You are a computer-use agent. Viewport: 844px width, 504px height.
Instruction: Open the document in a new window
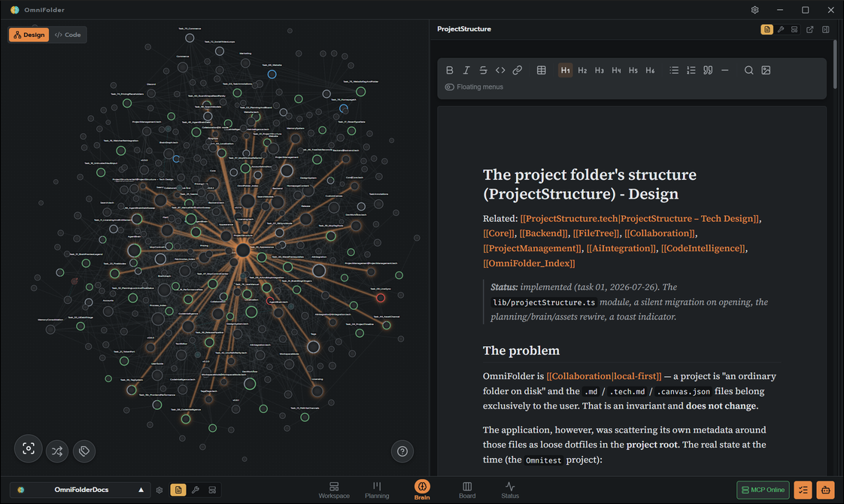810,29
